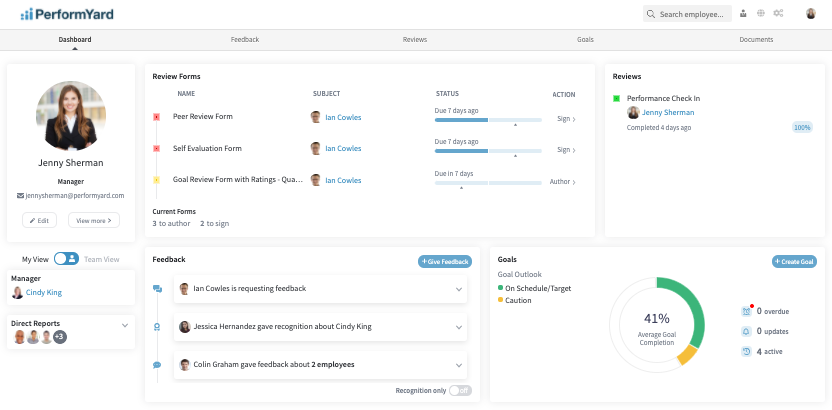The image size is (832, 410).
Task: Click Ian Cowles avatar in Goal Review row
Action: [316, 180]
